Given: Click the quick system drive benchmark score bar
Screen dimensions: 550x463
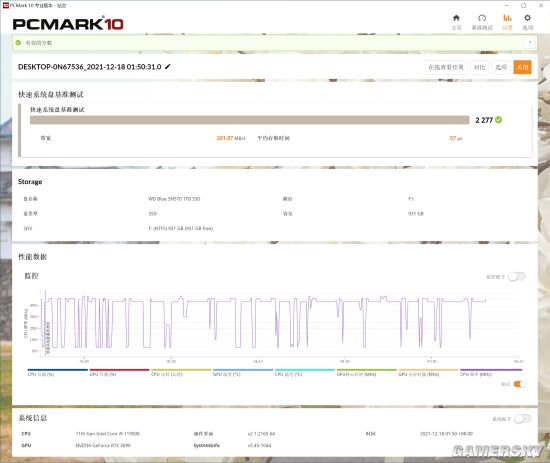Looking at the screenshot, I should click(x=249, y=120).
